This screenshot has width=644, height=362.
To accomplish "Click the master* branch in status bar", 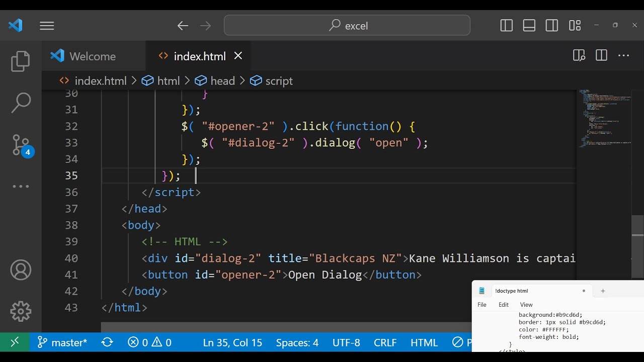I will pos(63,342).
